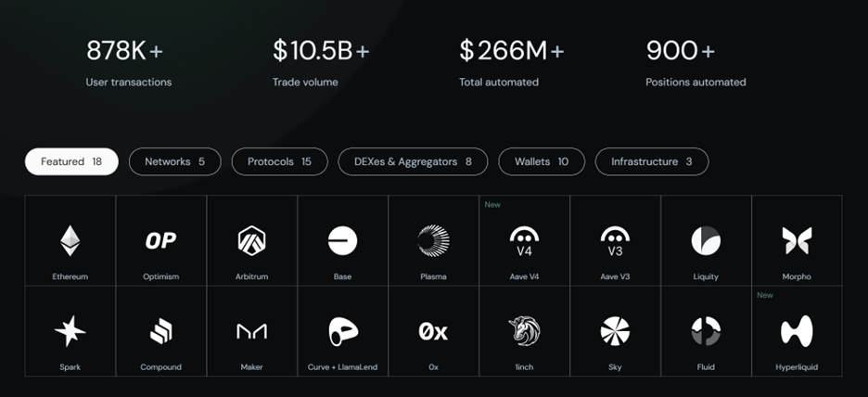Open the Liquity logo tile

(705, 241)
